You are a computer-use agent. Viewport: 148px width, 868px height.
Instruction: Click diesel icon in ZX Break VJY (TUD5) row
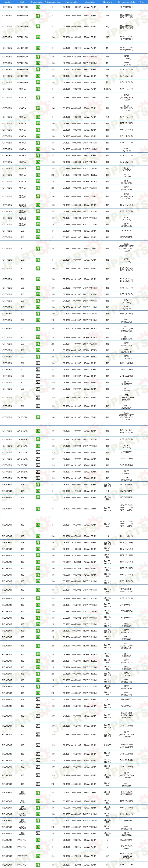[x=38, y=453]
